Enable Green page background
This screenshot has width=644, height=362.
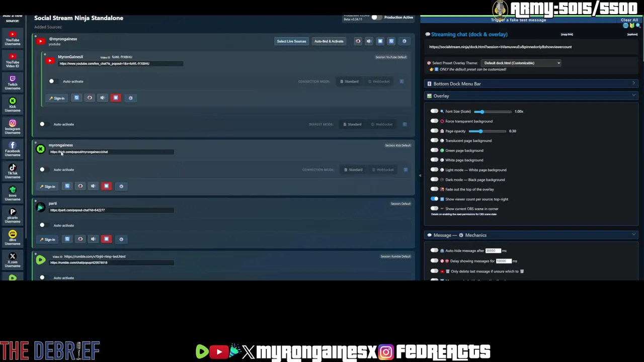[434, 150]
